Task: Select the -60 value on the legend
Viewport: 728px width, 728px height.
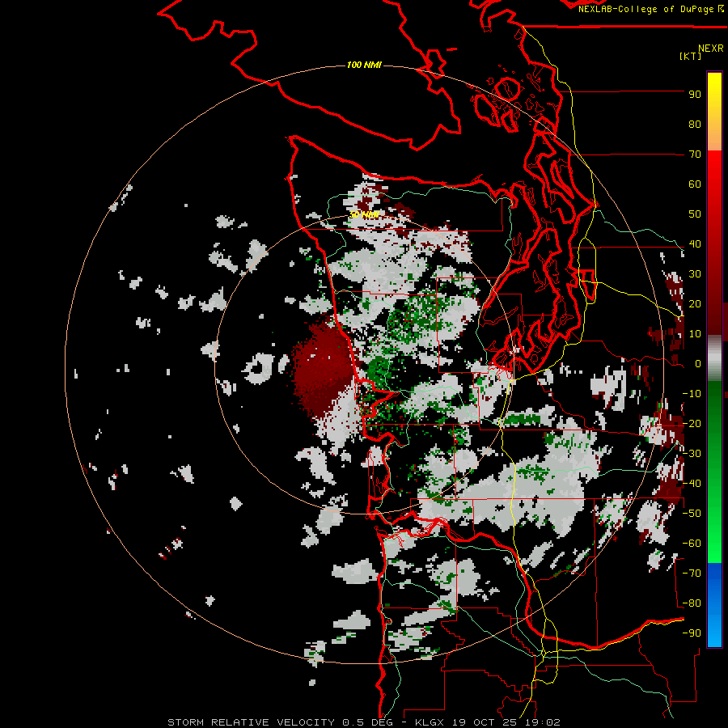Action: 692,544
